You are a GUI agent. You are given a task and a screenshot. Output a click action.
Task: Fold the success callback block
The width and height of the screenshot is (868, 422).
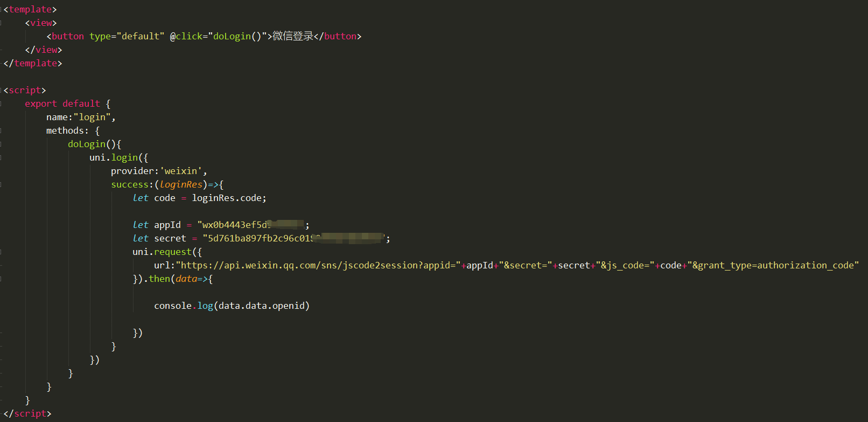(x=2, y=185)
